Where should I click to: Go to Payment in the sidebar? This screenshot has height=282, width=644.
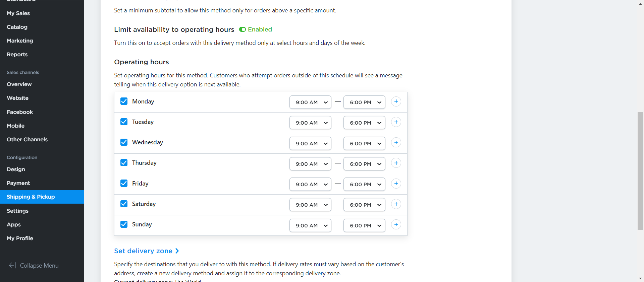(x=18, y=183)
